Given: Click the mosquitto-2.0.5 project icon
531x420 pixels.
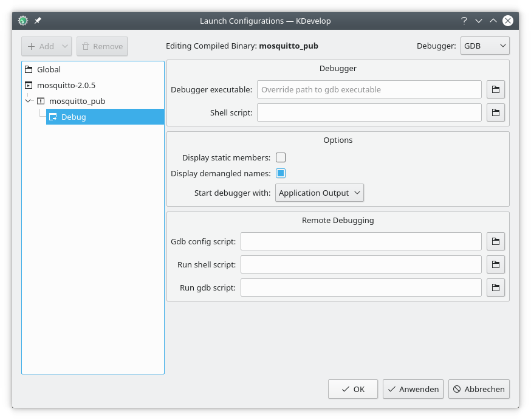Looking at the screenshot, I should (29, 85).
